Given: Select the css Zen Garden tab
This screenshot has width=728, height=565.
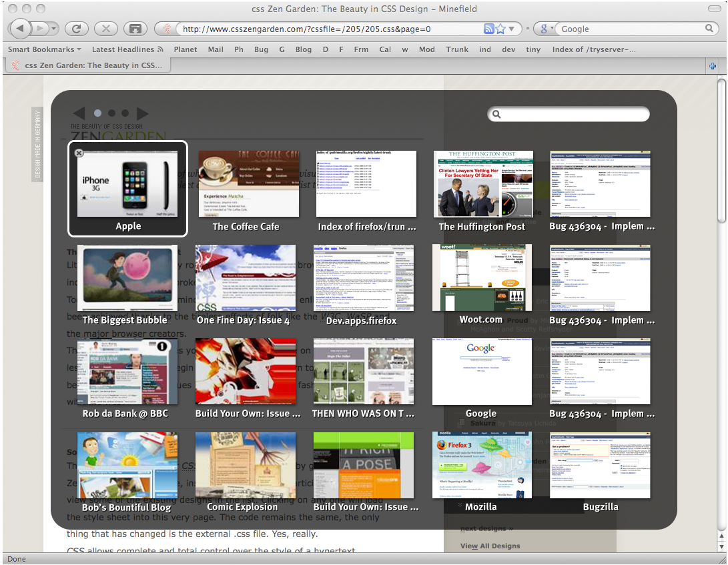Looking at the screenshot, I should (x=88, y=65).
